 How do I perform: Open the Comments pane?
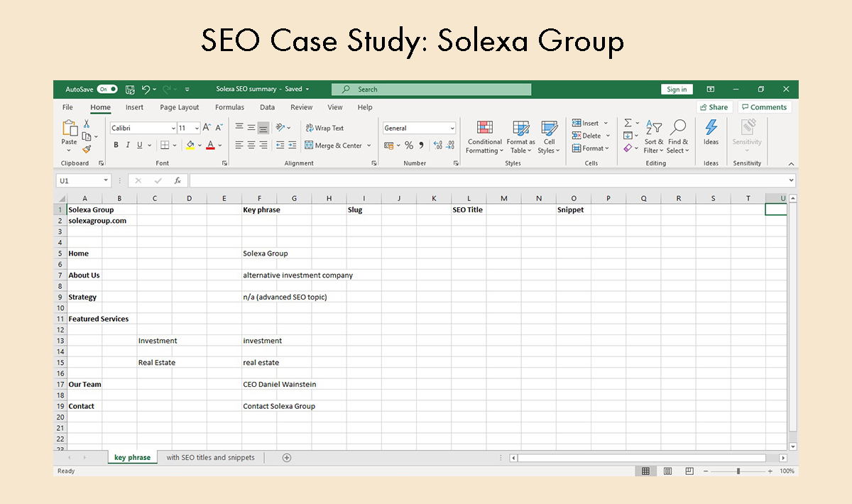click(764, 107)
